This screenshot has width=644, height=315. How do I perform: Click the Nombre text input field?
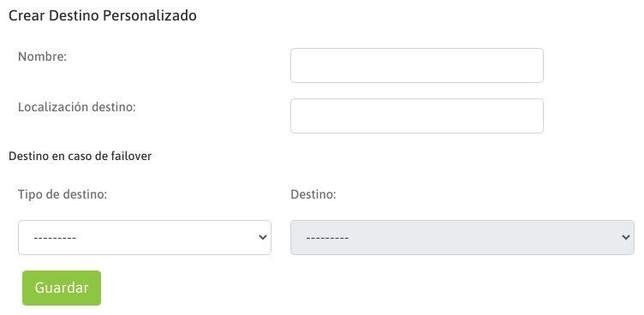coord(417,65)
